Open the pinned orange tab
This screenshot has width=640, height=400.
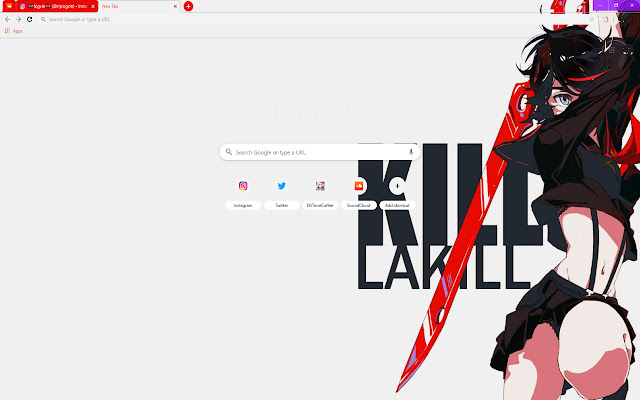pyautogui.click(x=9, y=6)
